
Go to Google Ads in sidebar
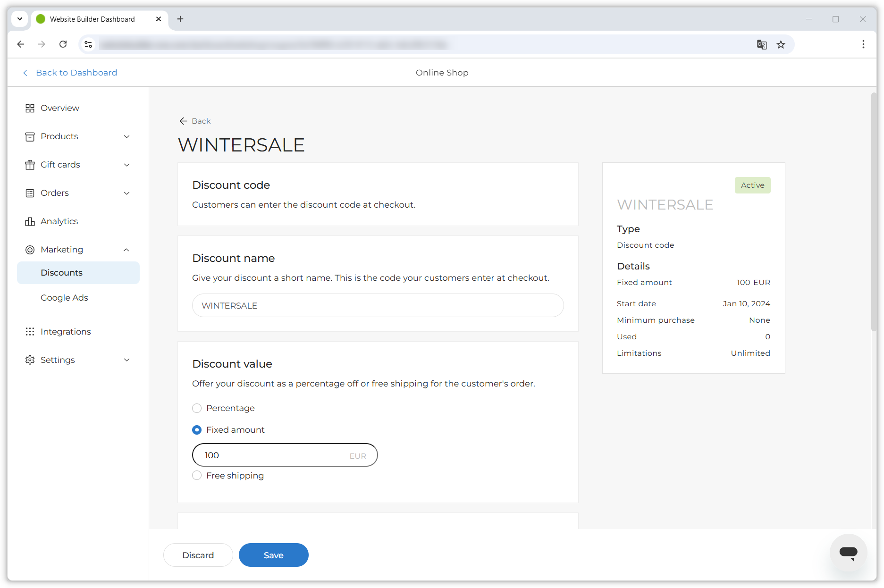point(64,298)
